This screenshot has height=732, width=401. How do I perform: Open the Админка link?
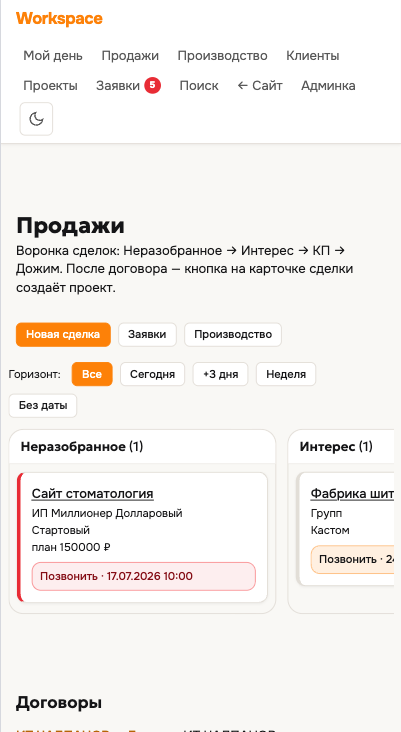[328, 86]
